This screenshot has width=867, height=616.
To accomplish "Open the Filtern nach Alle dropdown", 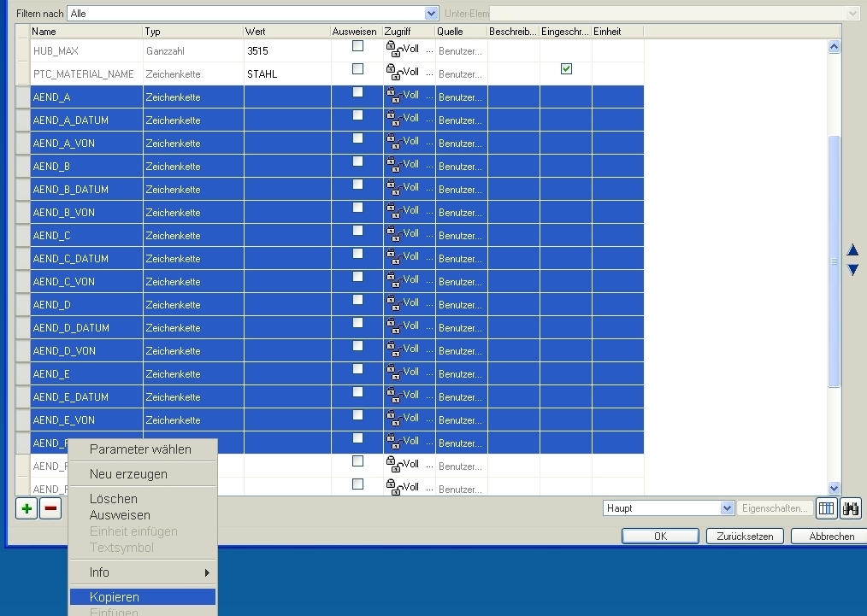I will (x=431, y=14).
